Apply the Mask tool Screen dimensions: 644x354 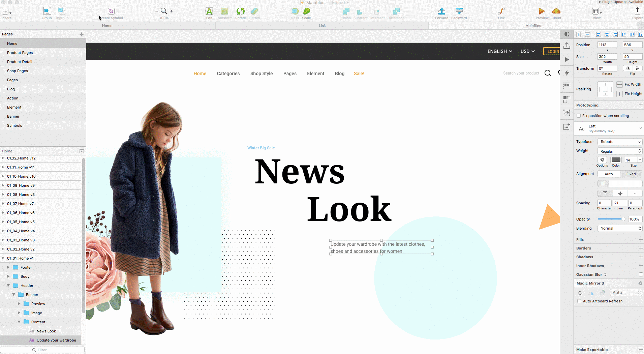click(294, 12)
